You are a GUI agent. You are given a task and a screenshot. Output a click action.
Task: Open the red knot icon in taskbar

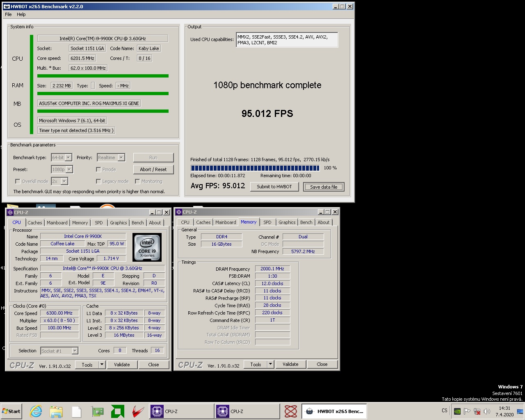(x=291, y=411)
